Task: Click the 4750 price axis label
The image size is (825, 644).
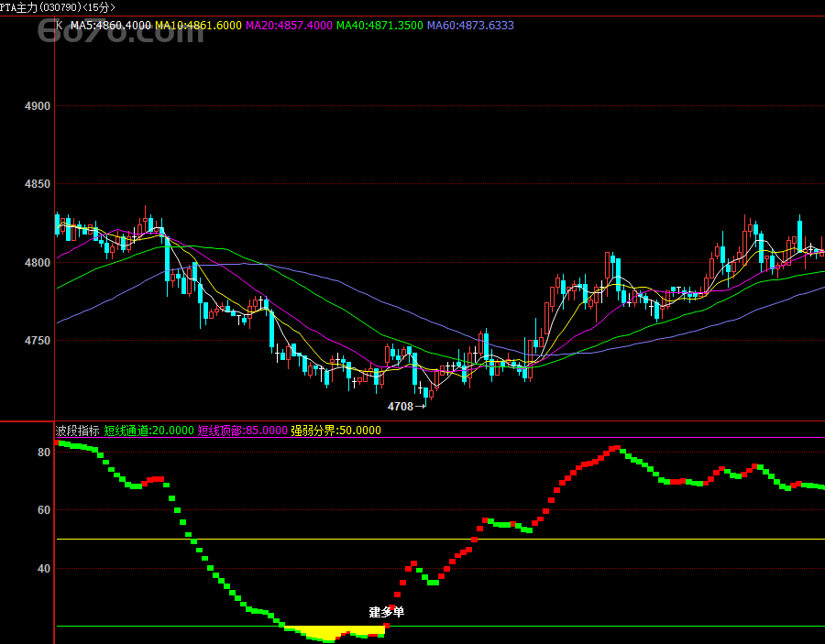Action: 38,341
